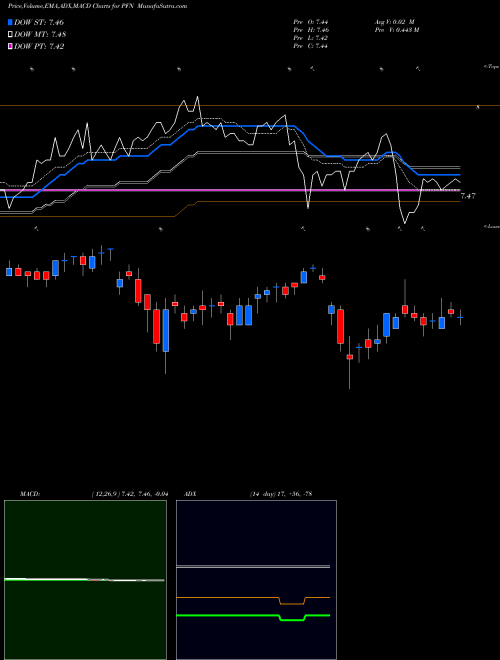The height and width of the screenshot is (660, 500).
Task: Click the blue DOW ST legend swatch
Action: pos(11,22)
